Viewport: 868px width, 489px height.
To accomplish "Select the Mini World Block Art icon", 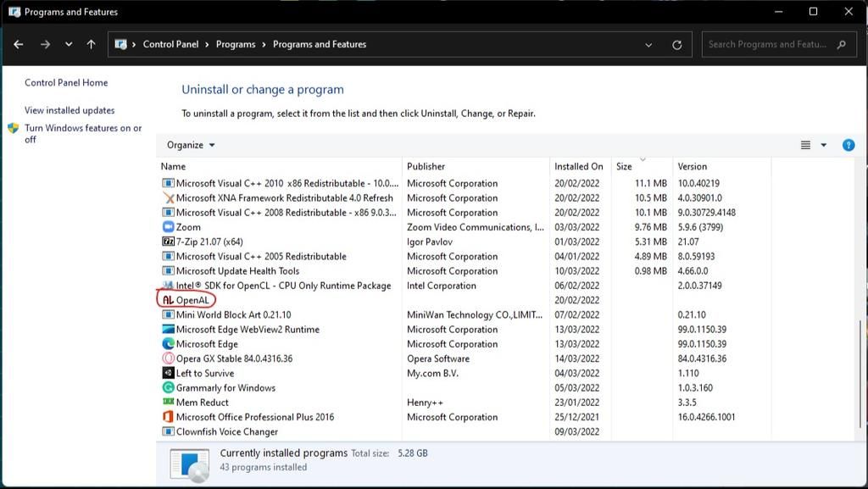I will (x=169, y=314).
